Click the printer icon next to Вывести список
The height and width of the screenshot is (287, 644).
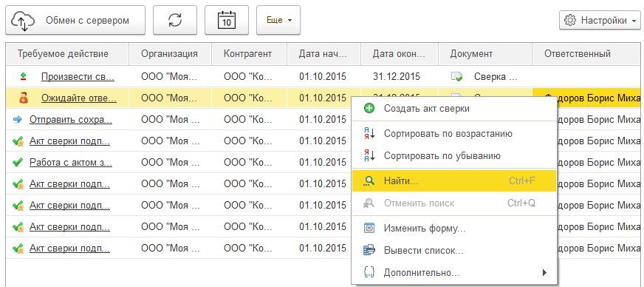[369, 251]
